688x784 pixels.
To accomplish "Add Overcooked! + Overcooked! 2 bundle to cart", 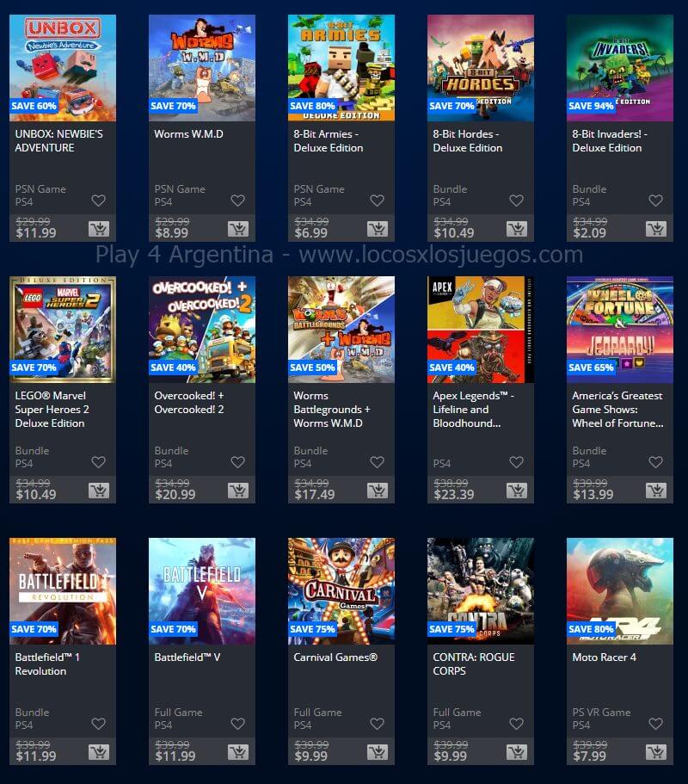I will pos(238,491).
